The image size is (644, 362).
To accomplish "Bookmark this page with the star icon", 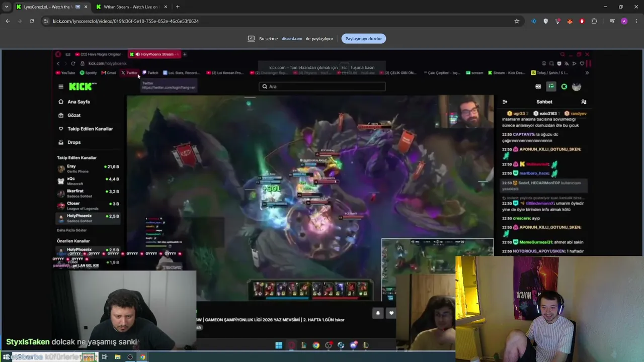I will [517, 21].
